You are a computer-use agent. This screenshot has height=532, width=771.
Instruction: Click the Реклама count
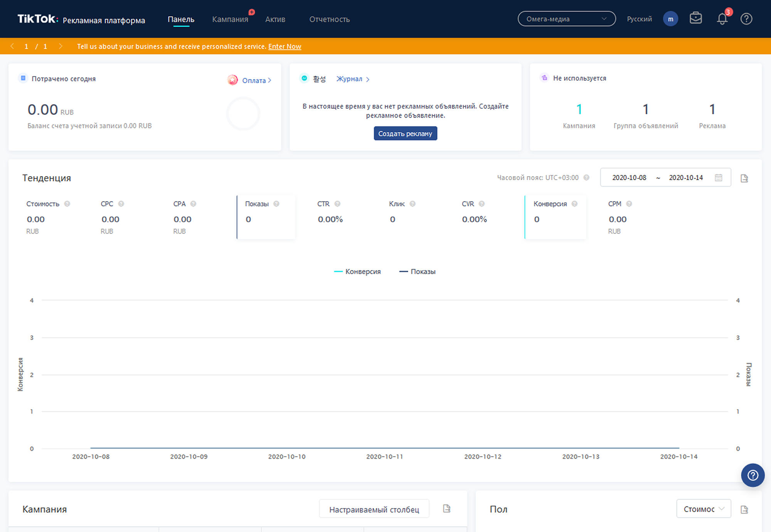712,109
